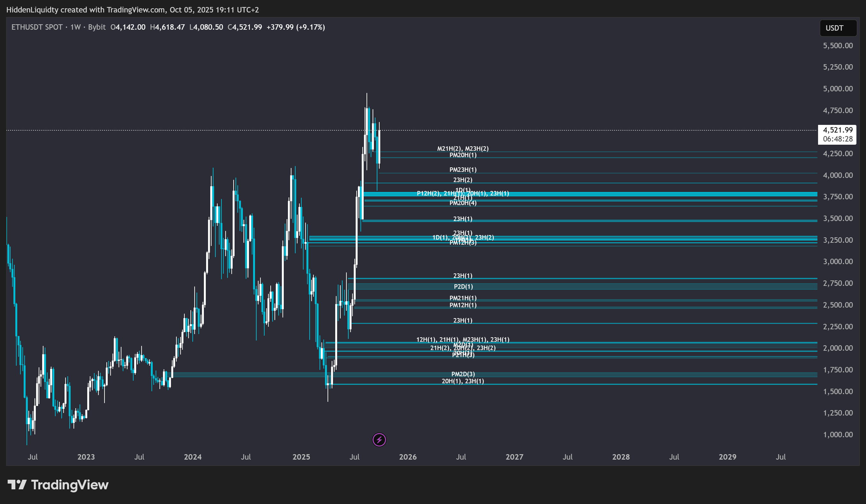This screenshot has height=504, width=866.
Task: Click the 20H(1), 23H(1) bottom level label
Action: [x=462, y=381]
